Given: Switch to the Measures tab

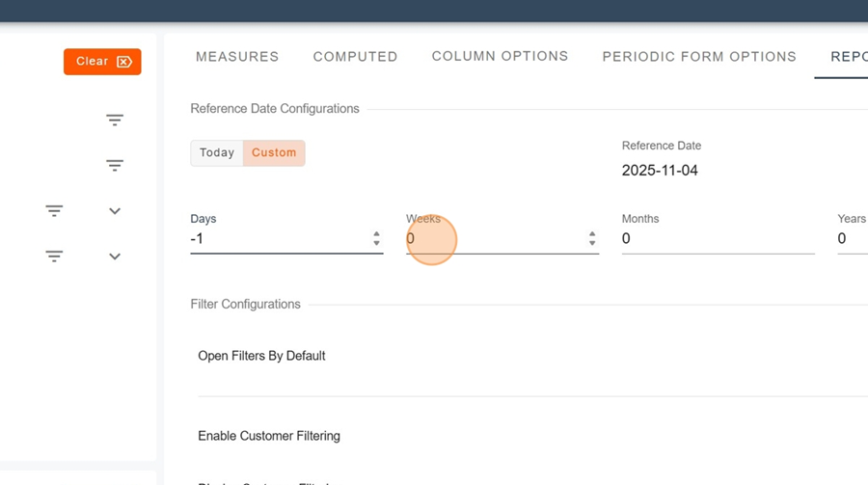Looking at the screenshot, I should pos(237,57).
